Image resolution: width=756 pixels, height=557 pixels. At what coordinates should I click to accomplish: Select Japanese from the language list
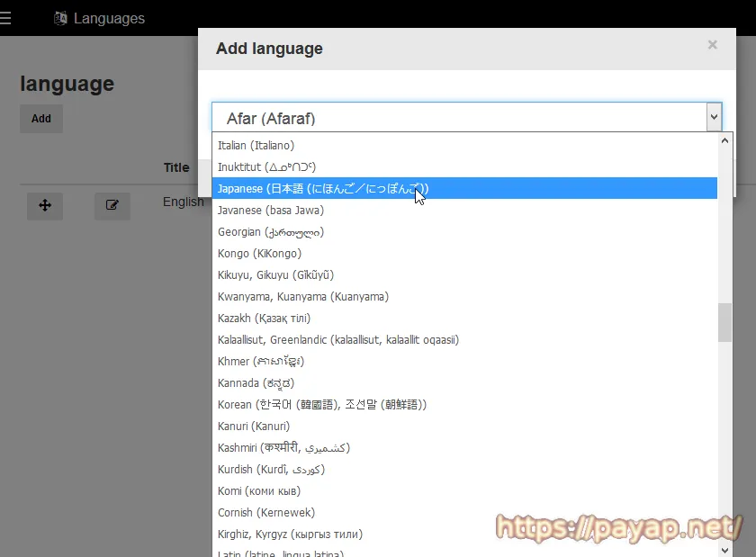[322, 189]
